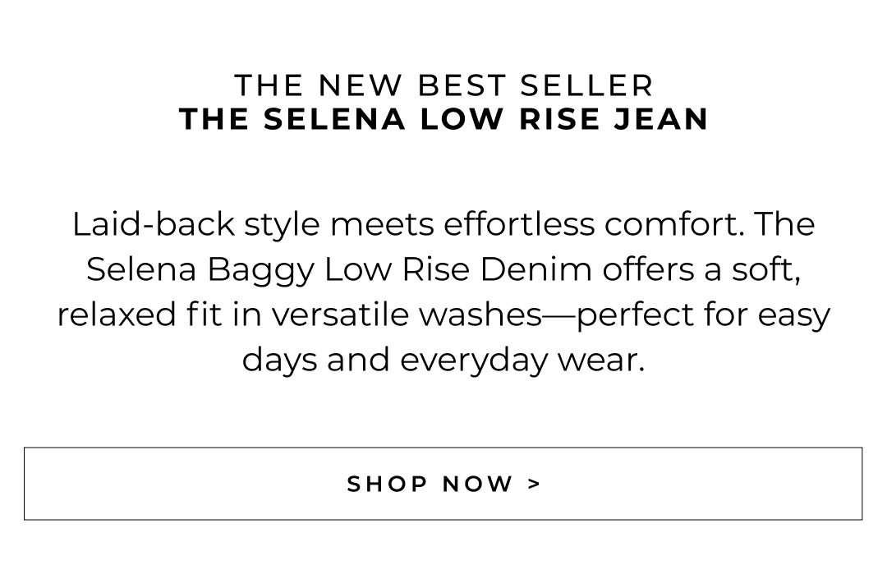Click the word SHOP inside the button
Image resolution: width=887 pixels, height=588 pixels.
[x=385, y=484]
